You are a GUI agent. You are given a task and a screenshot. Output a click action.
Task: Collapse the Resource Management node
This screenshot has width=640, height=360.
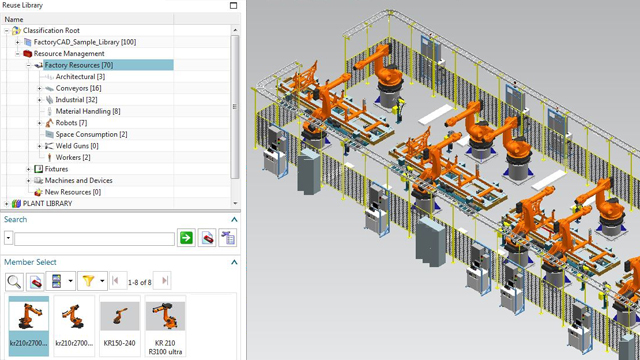click(x=18, y=53)
